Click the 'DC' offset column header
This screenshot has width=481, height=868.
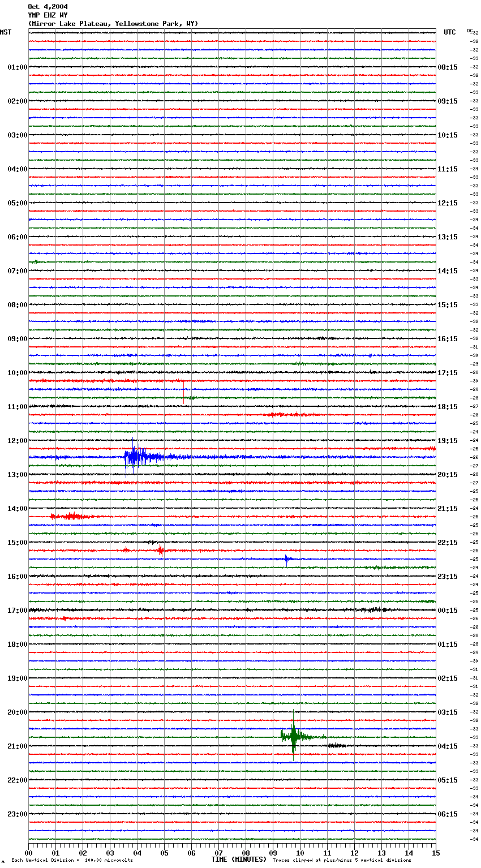(x=470, y=31)
